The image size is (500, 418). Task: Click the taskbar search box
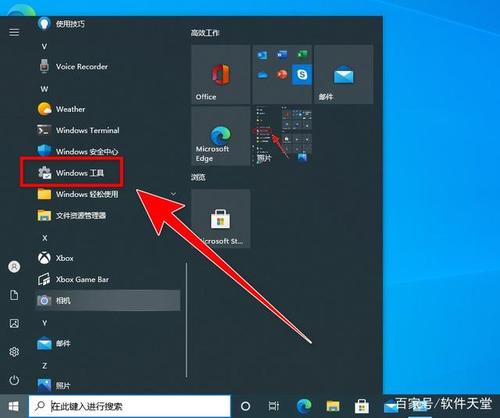point(129,406)
